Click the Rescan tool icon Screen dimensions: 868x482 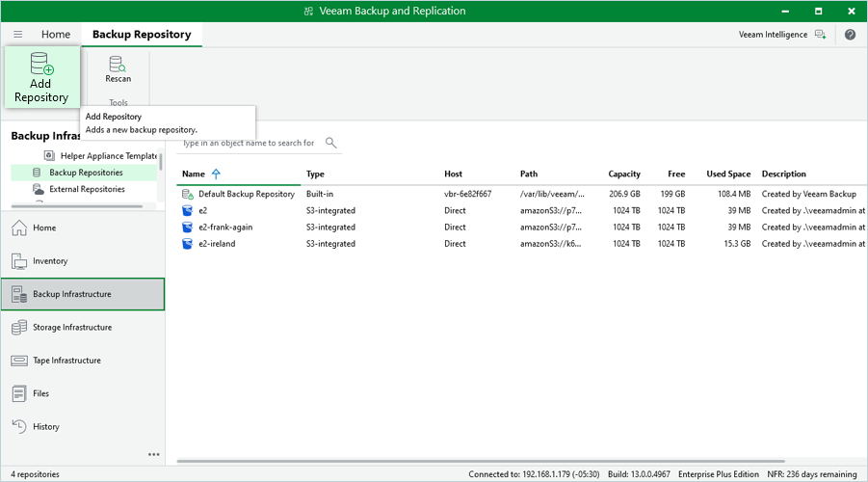118,65
